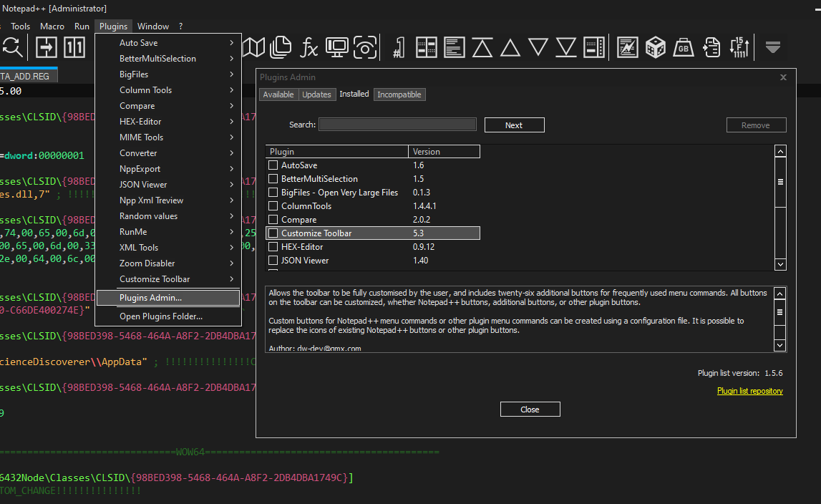Click the line number (#1) toolbar icon
The image size is (821, 504).
click(x=399, y=47)
